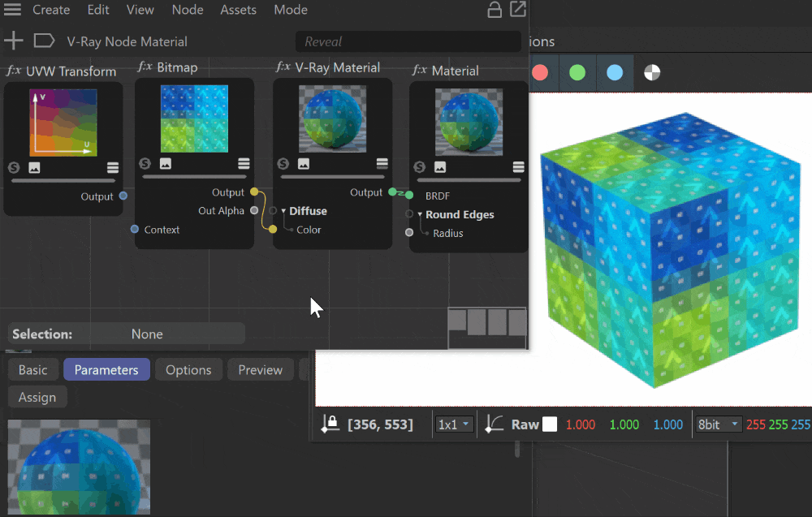This screenshot has width=812, height=517.
Task: Toggle the solo S icon on Material node
Action: [420, 166]
